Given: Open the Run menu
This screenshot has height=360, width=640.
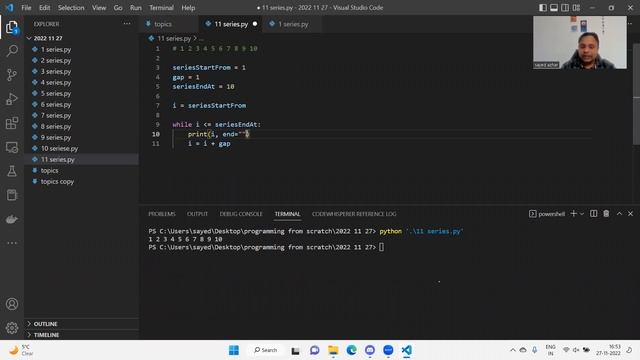Looking at the screenshot, I should (x=136, y=8).
